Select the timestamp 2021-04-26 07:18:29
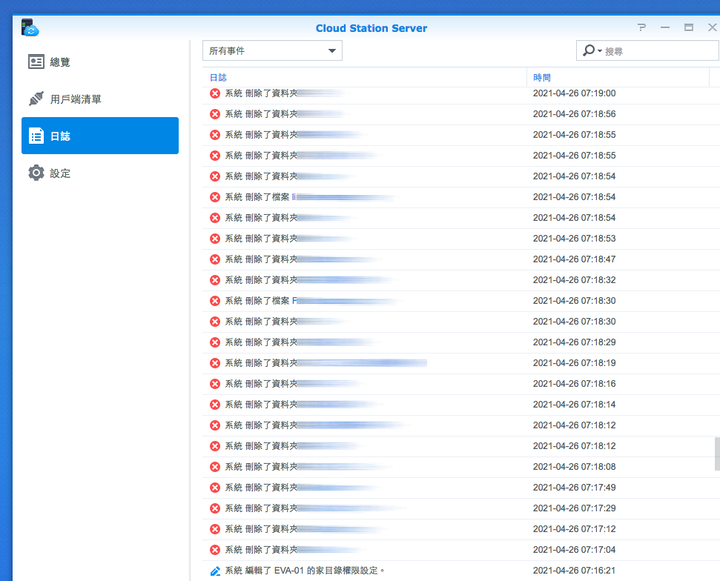 pos(574,342)
